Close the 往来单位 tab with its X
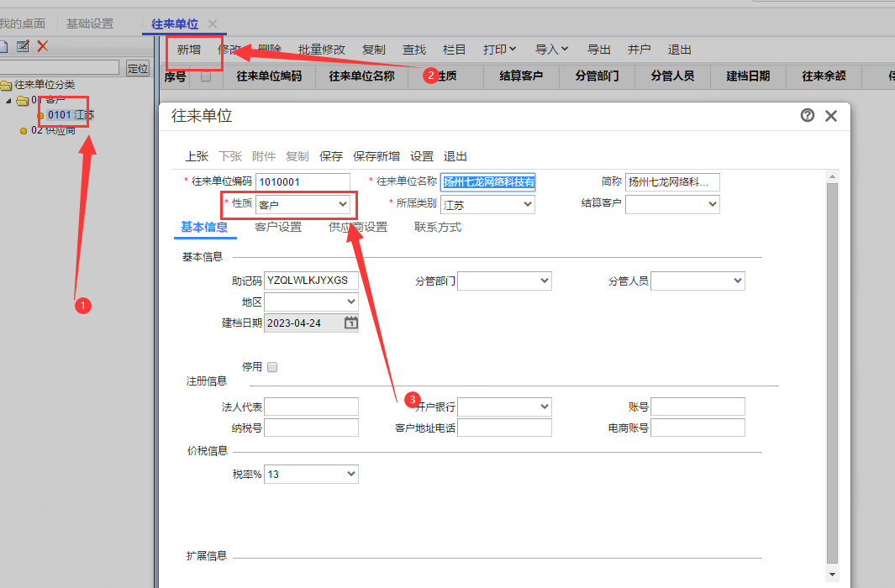The height and width of the screenshot is (588, 895). tap(213, 24)
